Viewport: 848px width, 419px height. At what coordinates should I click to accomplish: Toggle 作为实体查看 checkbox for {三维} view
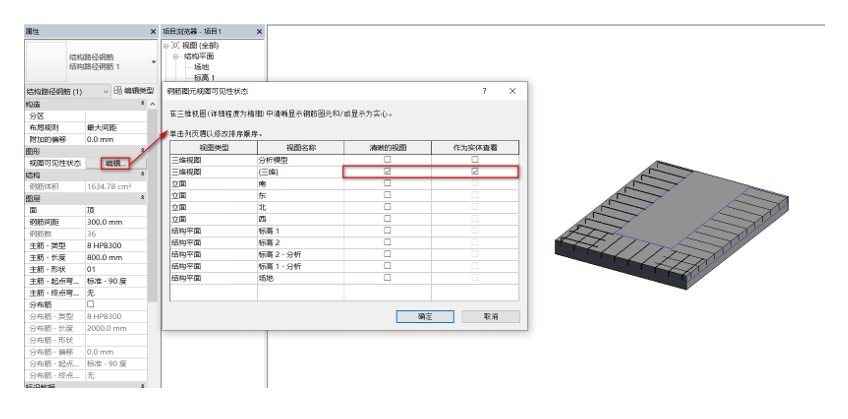pos(475,172)
